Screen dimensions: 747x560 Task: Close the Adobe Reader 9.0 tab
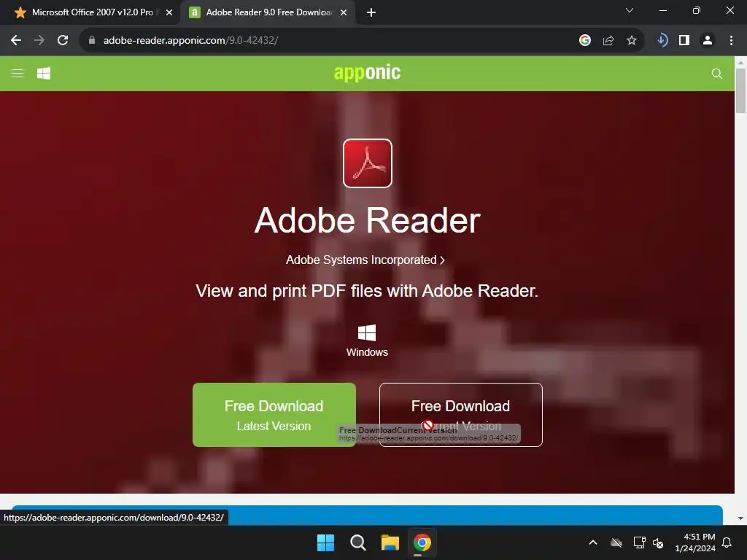(x=344, y=12)
